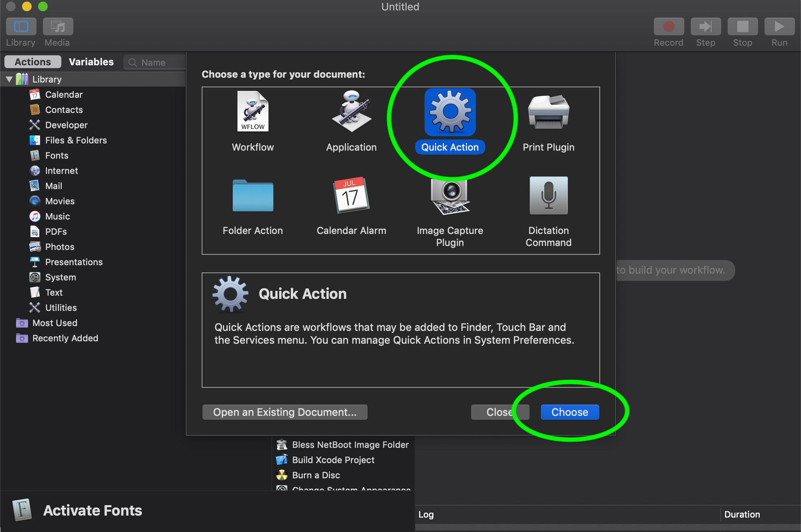Click the Choose button
This screenshot has width=801, height=532.
click(x=570, y=412)
